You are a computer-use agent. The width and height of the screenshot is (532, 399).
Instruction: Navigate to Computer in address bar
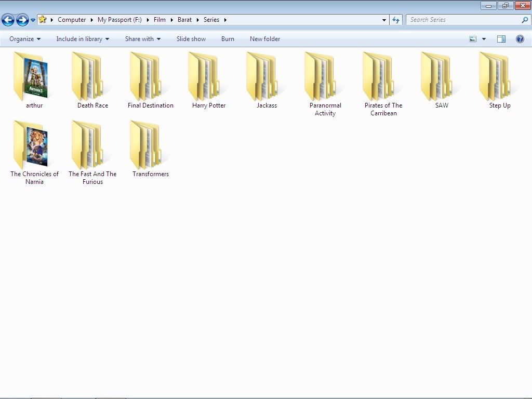pyautogui.click(x=72, y=20)
